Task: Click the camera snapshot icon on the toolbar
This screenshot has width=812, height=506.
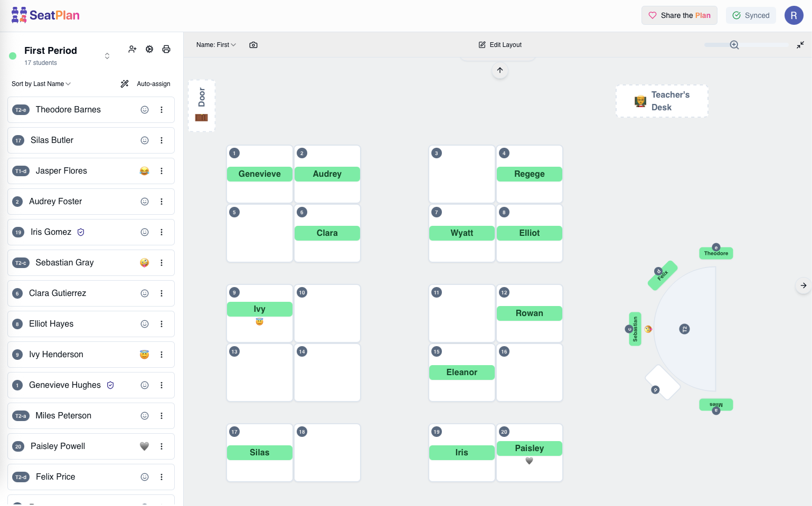Action: [253, 45]
